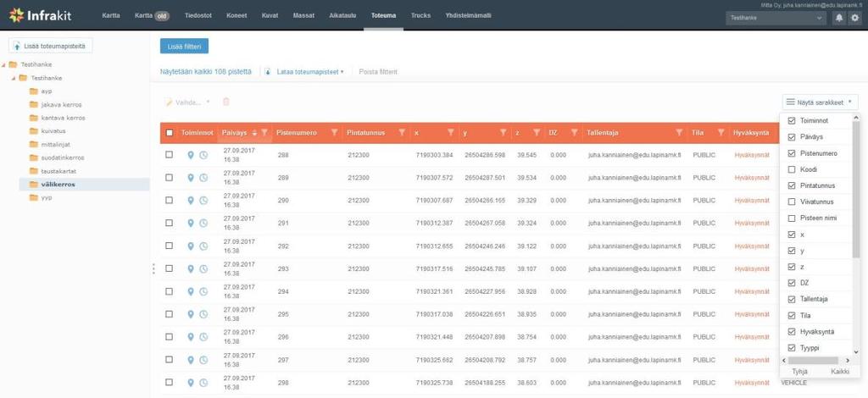This screenshot has height=398, width=868.
Task: Open the Koneet tab
Action: [236, 15]
